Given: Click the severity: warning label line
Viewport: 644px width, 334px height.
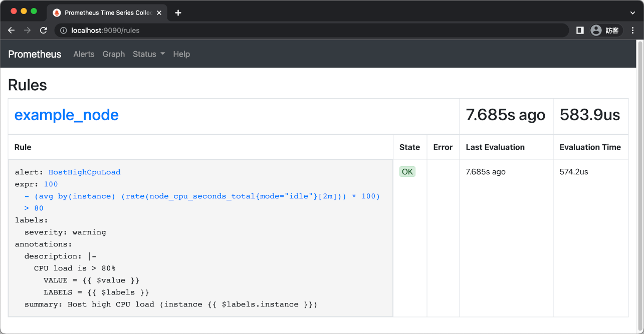Looking at the screenshot, I should click(x=65, y=232).
